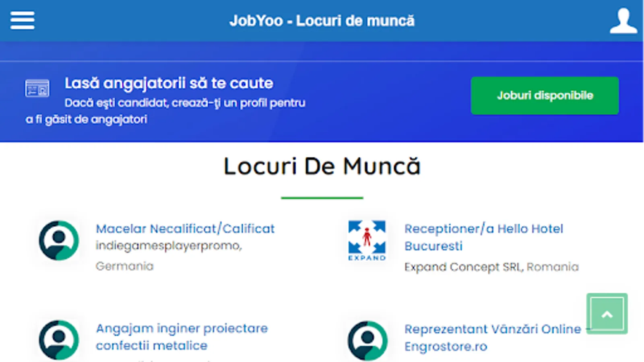Open the hamburger navigation menu
This screenshot has width=644, height=362.
pos(23,20)
